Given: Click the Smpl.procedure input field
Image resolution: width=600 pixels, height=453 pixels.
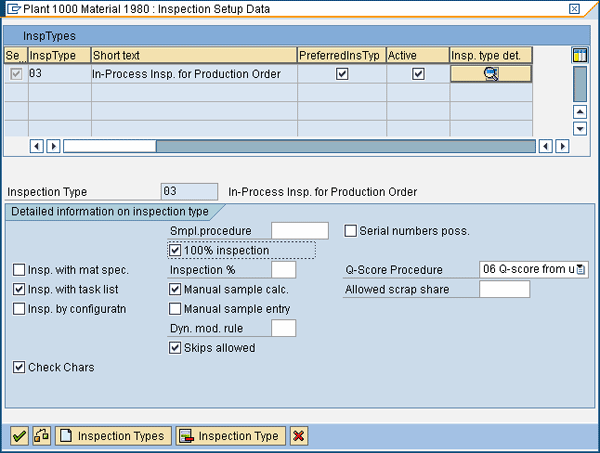Looking at the screenshot, I should coord(299,231).
